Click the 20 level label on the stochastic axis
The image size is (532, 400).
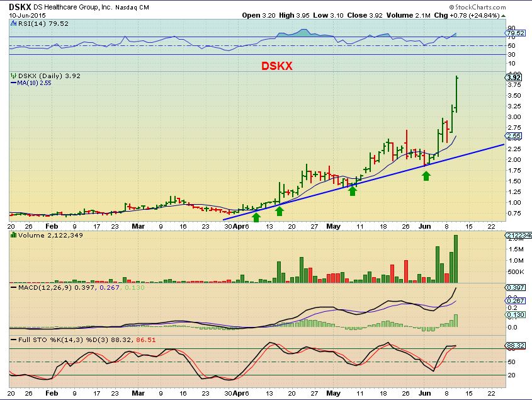pos(511,375)
